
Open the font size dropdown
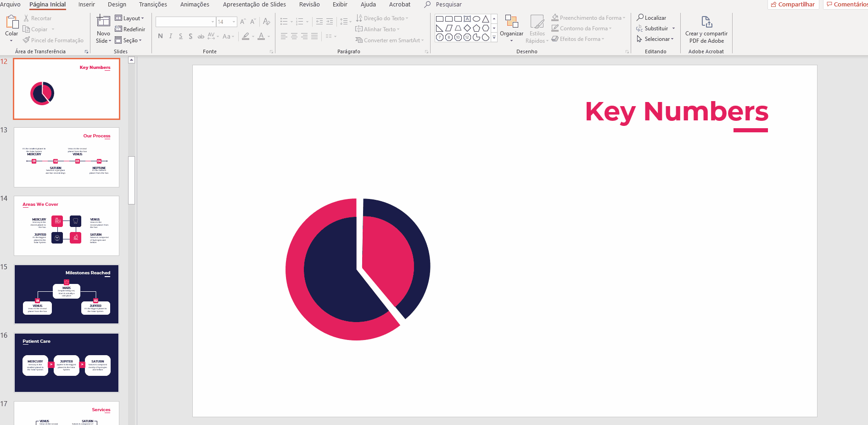pyautogui.click(x=234, y=22)
